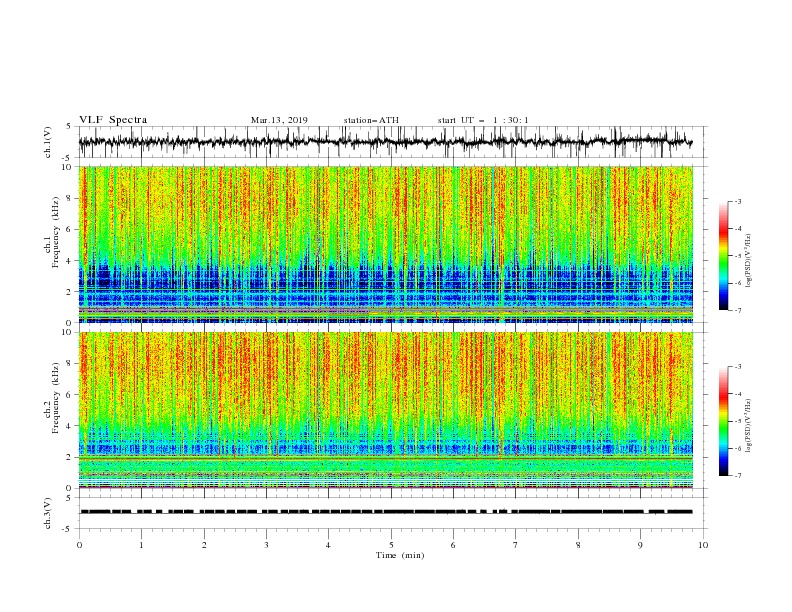Click the "ch.3(V)" axis label
The height and width of the screenshot is (612, 792).
point(48,513)
